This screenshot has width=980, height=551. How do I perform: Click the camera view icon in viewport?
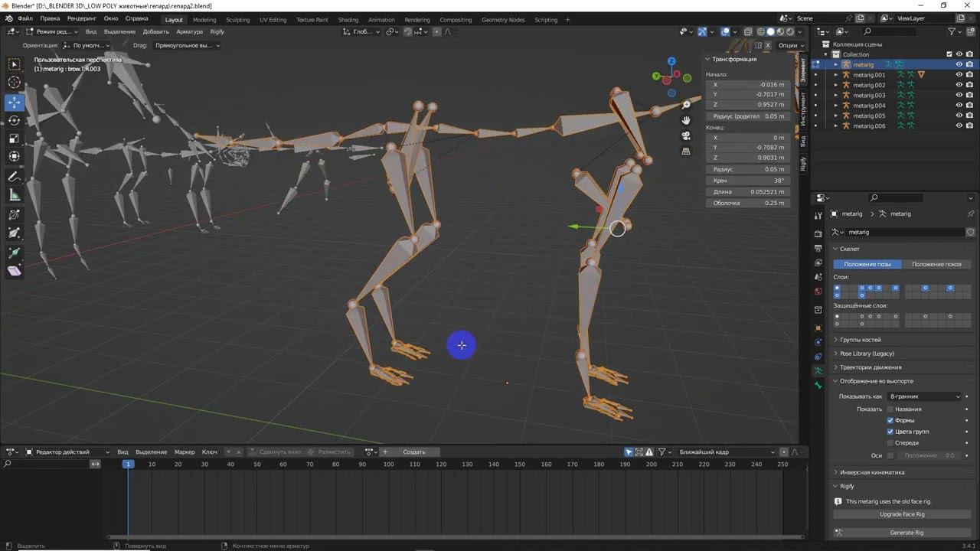pos(686,135)
